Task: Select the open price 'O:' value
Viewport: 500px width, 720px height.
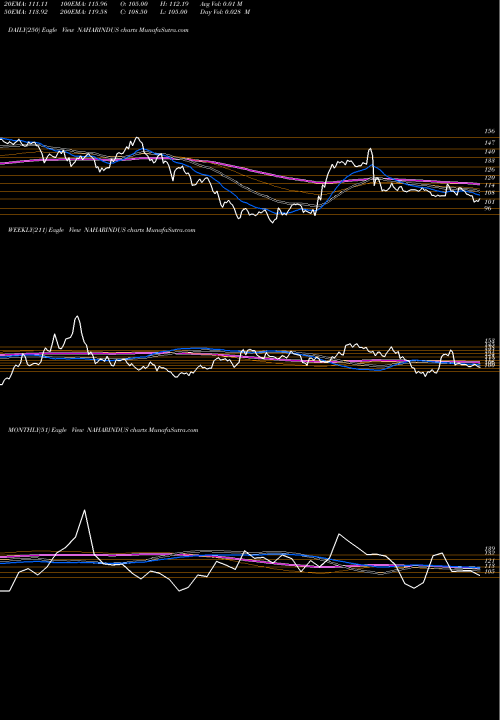Action: coord(135,4)
